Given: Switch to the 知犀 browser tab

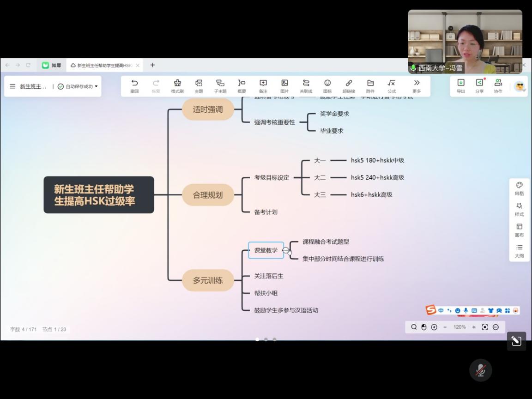Looking at the screenshot, I should click(x=52, y=65).
